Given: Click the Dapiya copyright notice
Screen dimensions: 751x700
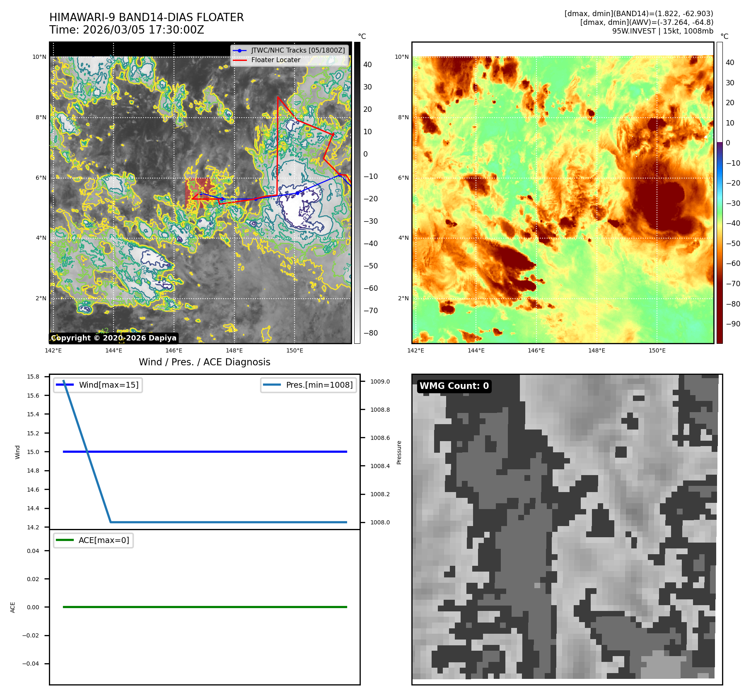Looking at the screenshot, I should tap(114, 338).
